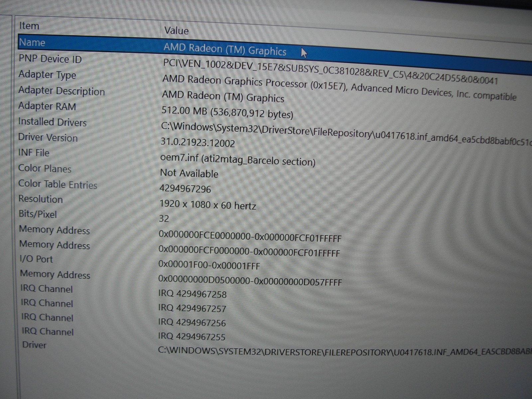
Task: Click the Color Planes label
Action: tap(45, 168)
